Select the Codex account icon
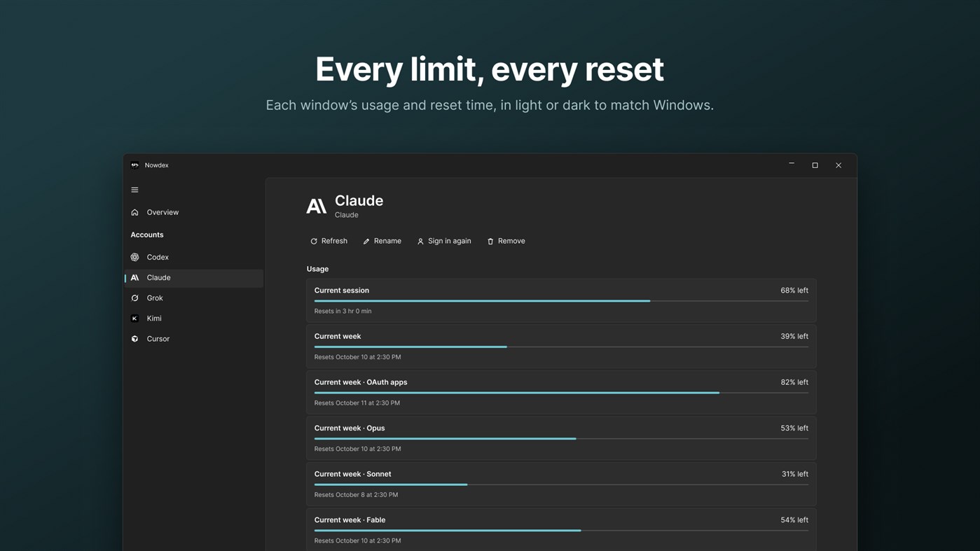 pos(134,257)
